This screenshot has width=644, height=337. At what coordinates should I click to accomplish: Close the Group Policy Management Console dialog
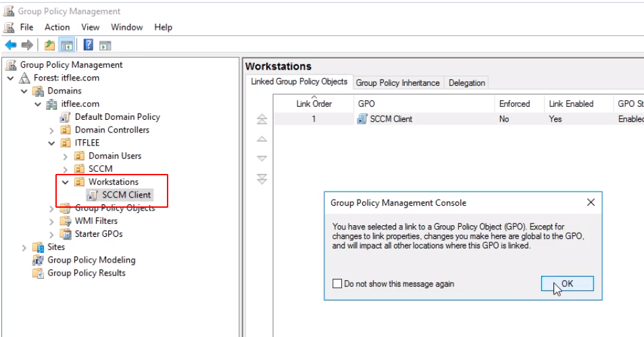(x=591, y=202)
